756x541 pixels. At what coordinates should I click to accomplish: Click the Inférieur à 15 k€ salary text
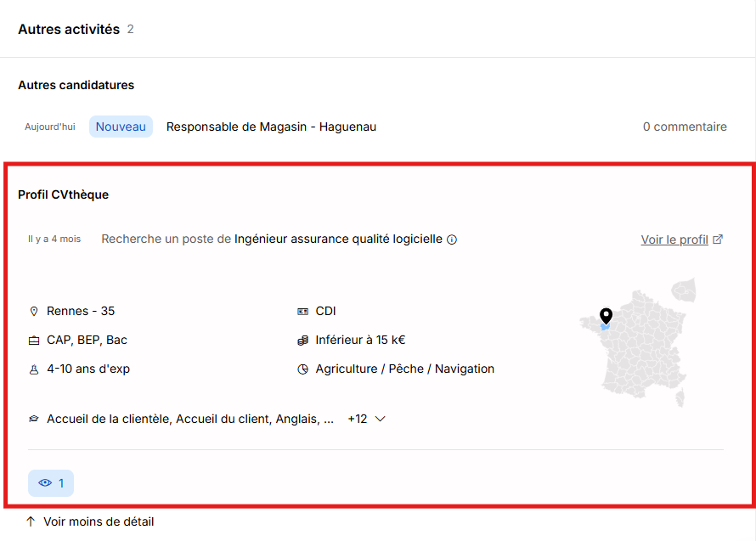click(x=360, y=340)
